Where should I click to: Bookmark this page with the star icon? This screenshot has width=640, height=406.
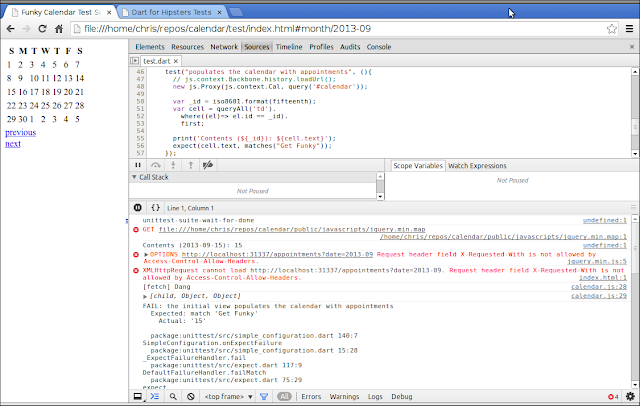[611, 29]
